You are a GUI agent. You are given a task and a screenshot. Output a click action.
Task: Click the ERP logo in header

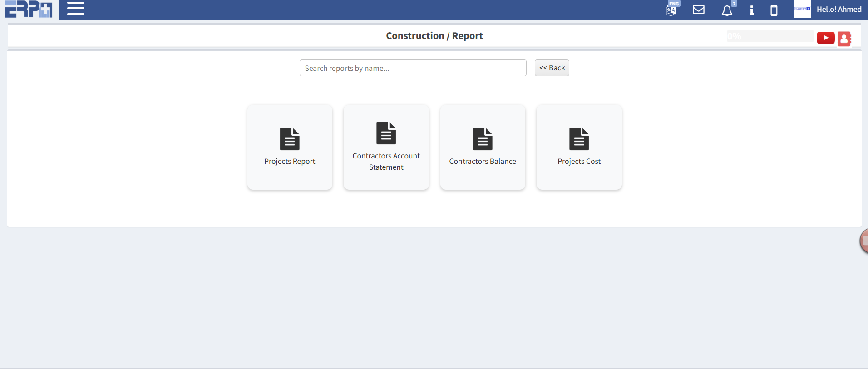coord(29,9)
